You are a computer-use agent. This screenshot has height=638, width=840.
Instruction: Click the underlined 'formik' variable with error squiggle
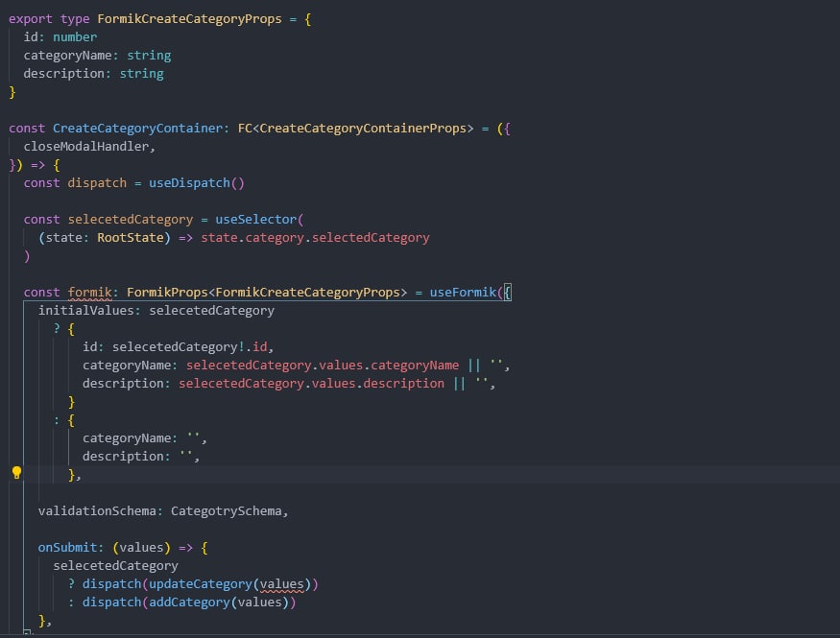[x=89, y=293]
